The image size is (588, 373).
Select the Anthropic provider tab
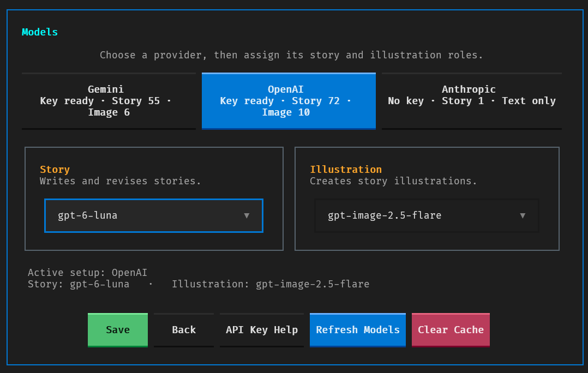point(472,101)
